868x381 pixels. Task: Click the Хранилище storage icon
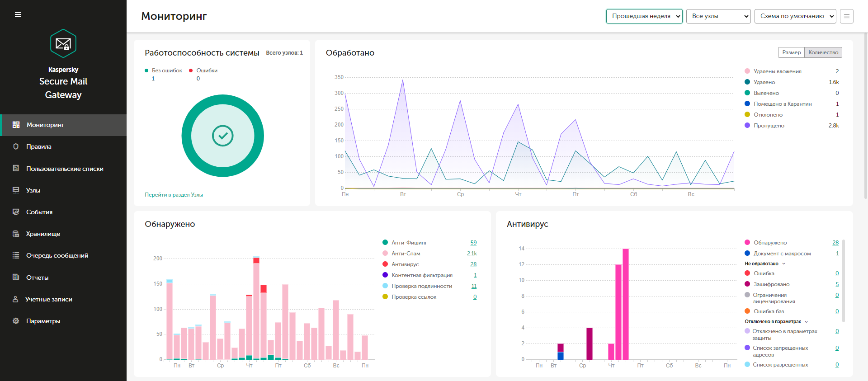click(x=16, y=234)
